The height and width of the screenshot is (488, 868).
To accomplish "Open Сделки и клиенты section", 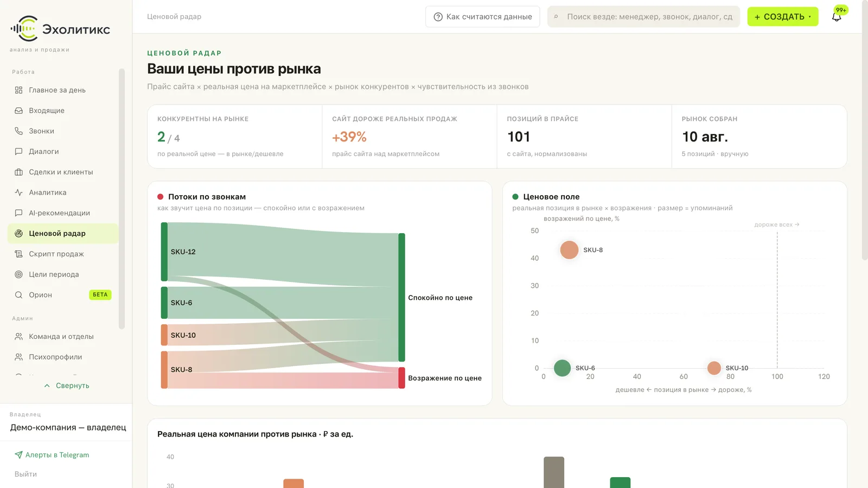I will [63, 172].
